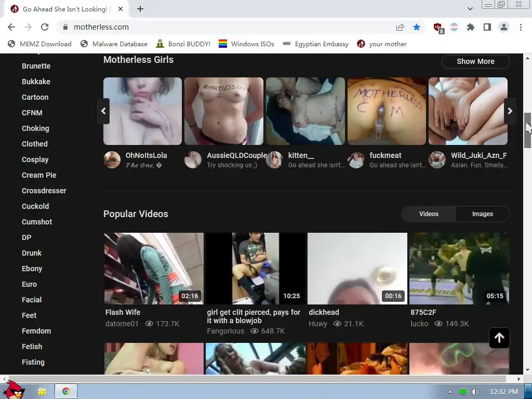Image resolution: width=532 pixels, height=399 pixels.
Task: Open the Bonzi BUDDY! bookmark
Action: (x=183, y=44)
